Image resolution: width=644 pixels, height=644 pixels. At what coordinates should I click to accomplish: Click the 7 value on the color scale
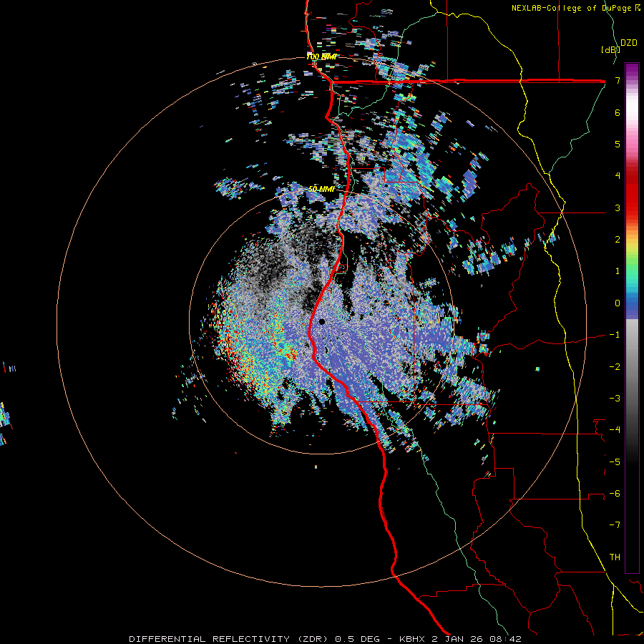coord(618,80)
